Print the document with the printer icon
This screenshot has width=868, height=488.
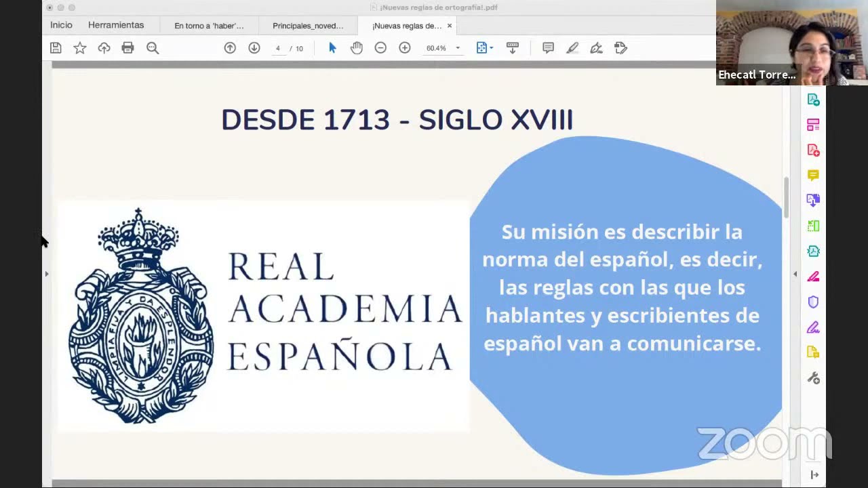click(127, 48)
